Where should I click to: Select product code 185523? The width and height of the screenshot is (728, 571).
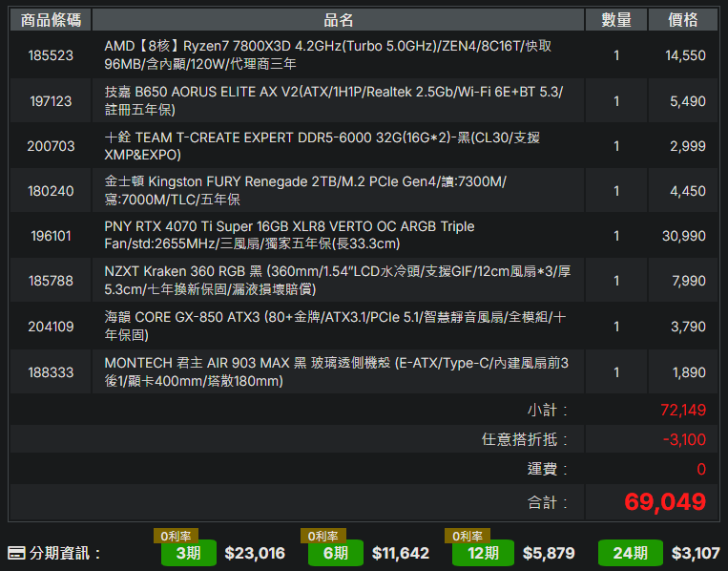pyautogui.click(x=51, y=55)
